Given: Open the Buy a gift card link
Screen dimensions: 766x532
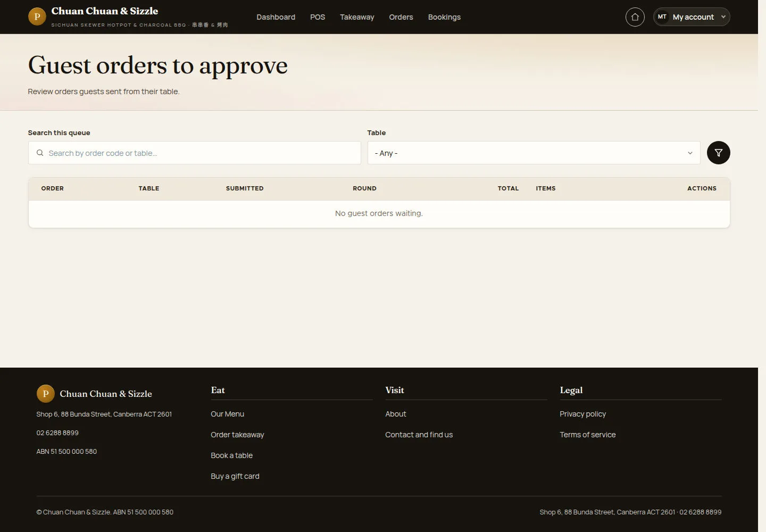Looking at the screenshot, I should click(x=235, y=476).
